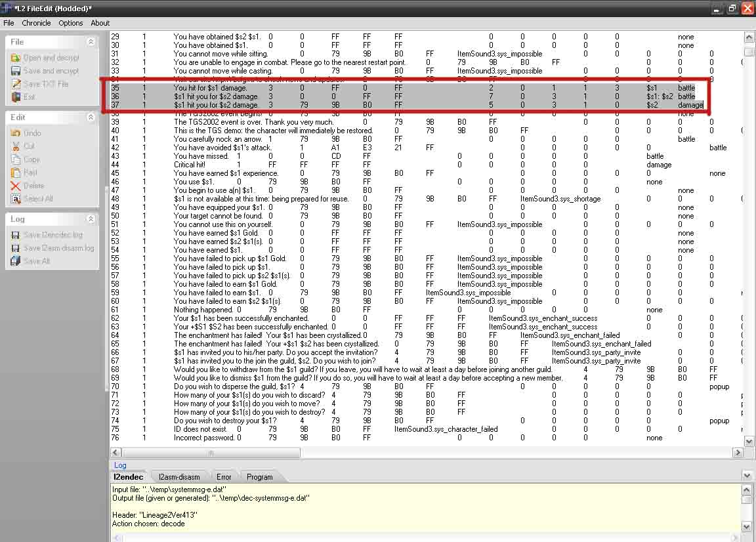This screenshot has width=756, height=542.
Task: Click the Save TXT File icon
Action: [16, 84]
